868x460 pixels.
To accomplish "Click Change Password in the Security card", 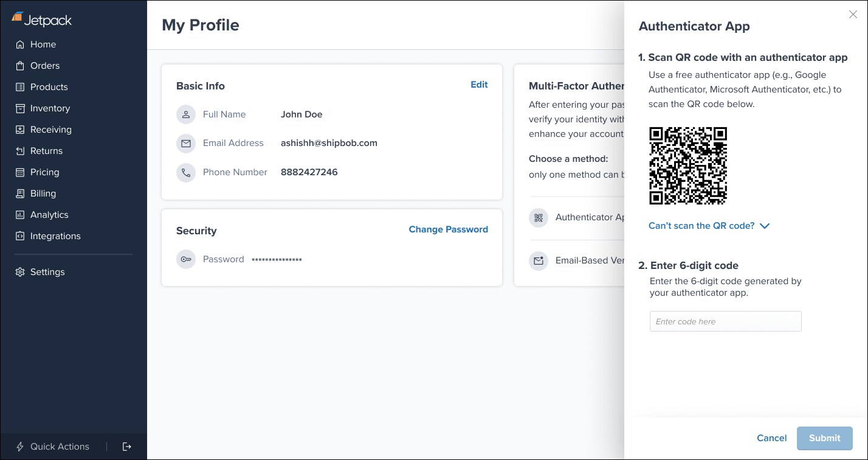I will tap(448, 229).
